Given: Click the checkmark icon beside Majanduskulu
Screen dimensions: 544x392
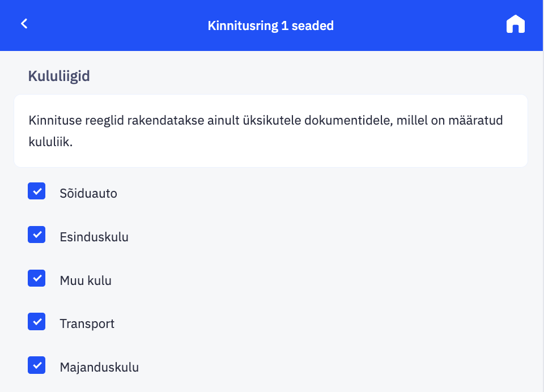Looking at the screenshot, I should (36, 365).
